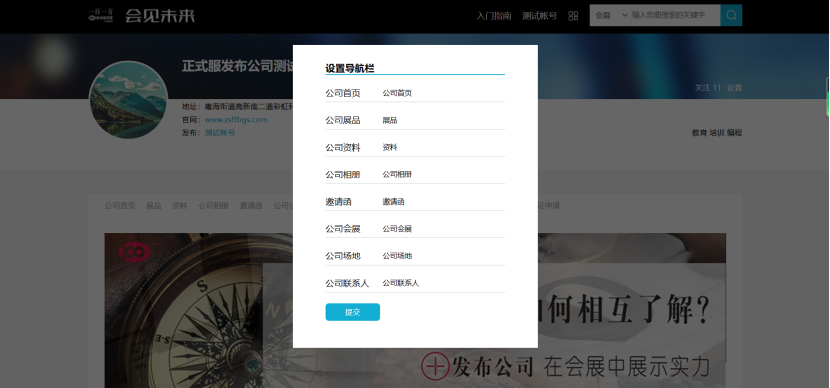Open the 会展 search category dropdown
This screenshot has width=830, height=388.
pyautogui.click(x=610, y=15)
